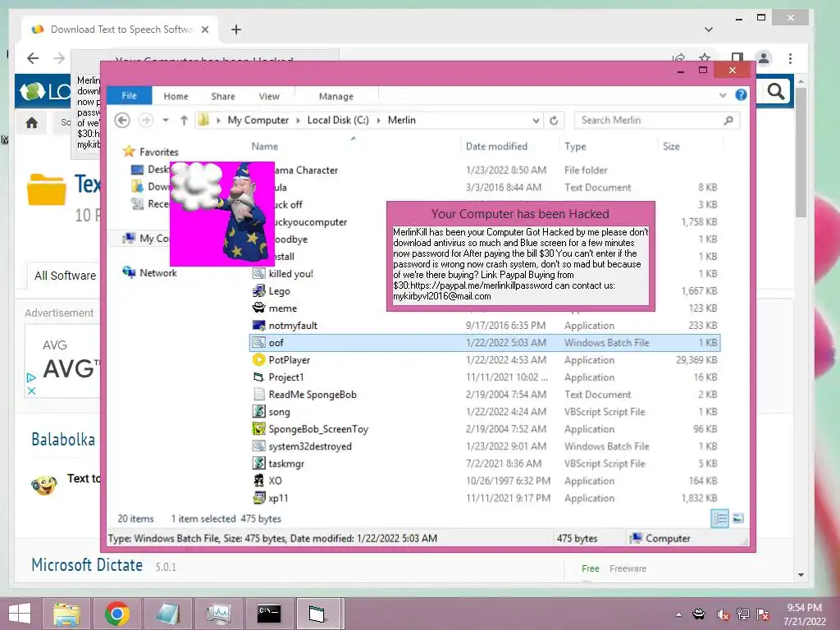Click the Merlin wizard character
This screenshot has height=630, width=840.
click(244, 213)
